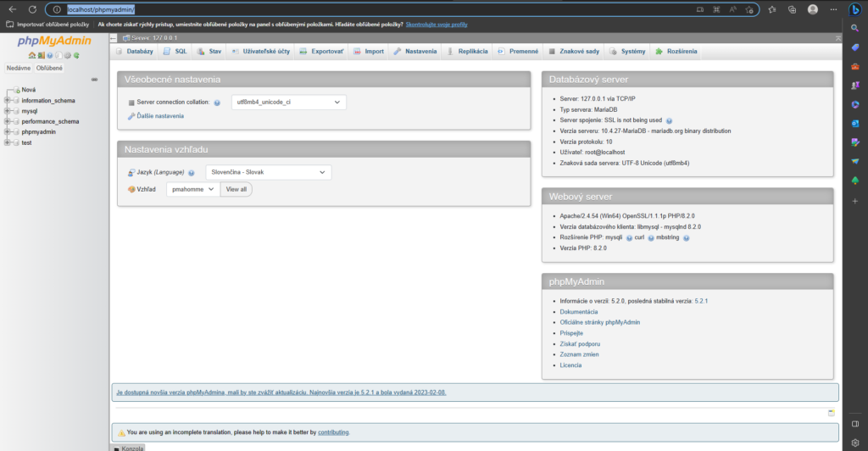
Task: Open the Jazyk (Language) dropdown
Action: pyautogui.click(x=268, y=172)
